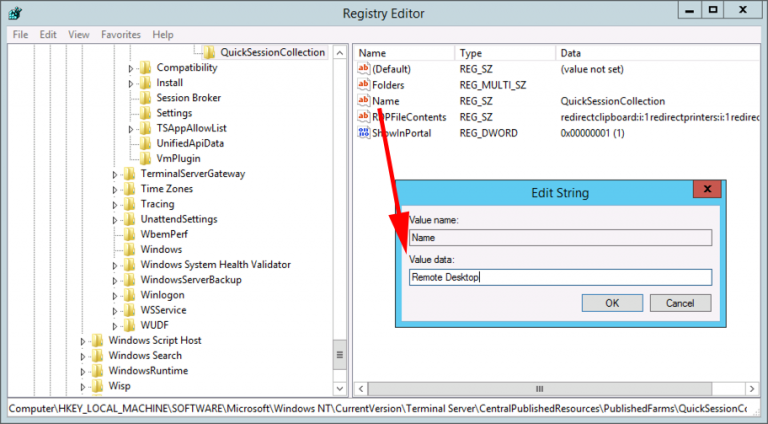The image size is (768, 424).
Task: Click the 0x00000001 (1) data value
Action: click(592, 133)
